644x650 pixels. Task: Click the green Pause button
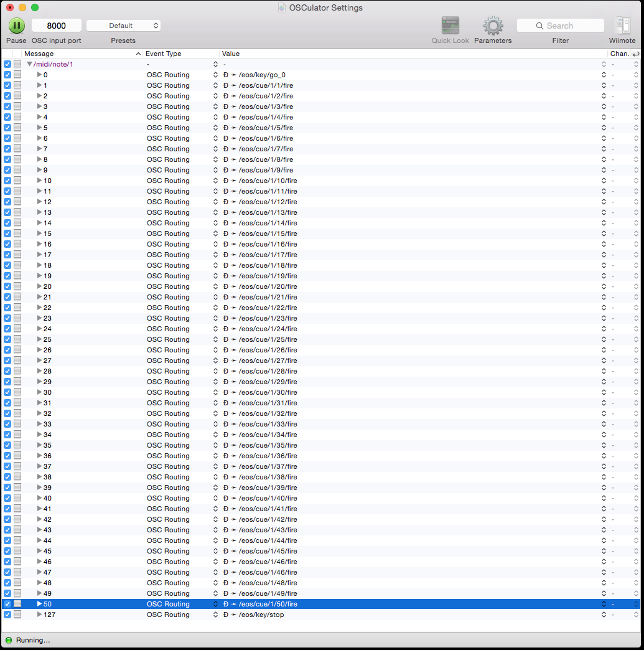point(17,26)
